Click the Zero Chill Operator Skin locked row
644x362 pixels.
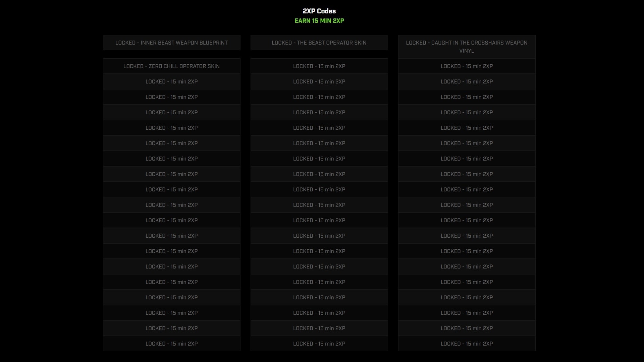click(x=171, y=66)
